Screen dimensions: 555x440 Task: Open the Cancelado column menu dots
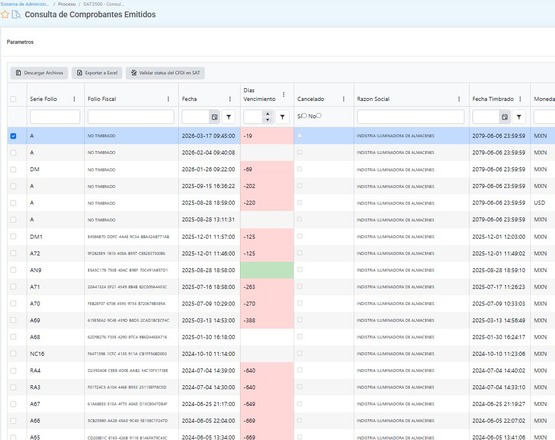344,99
